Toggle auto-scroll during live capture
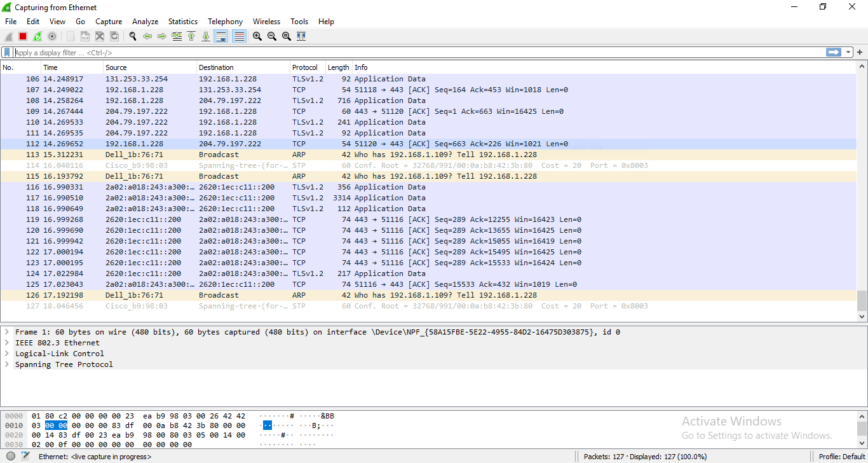868x463 pixels. (221, 36)
